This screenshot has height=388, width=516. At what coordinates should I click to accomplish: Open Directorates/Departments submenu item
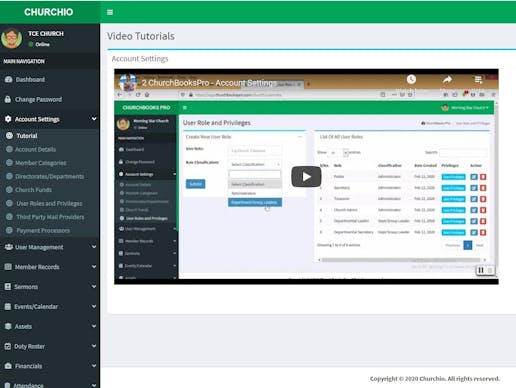pos(49,176)
